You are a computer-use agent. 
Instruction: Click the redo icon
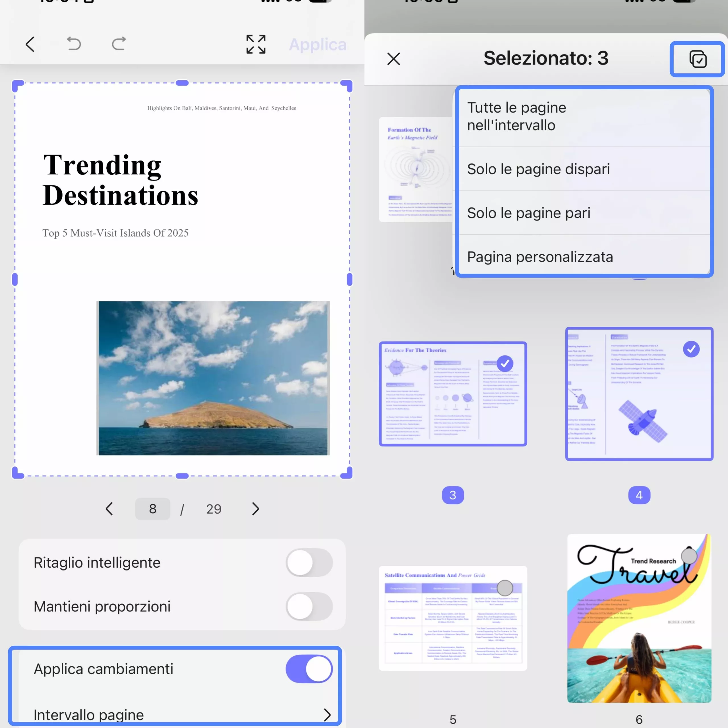tap(118, 44)
